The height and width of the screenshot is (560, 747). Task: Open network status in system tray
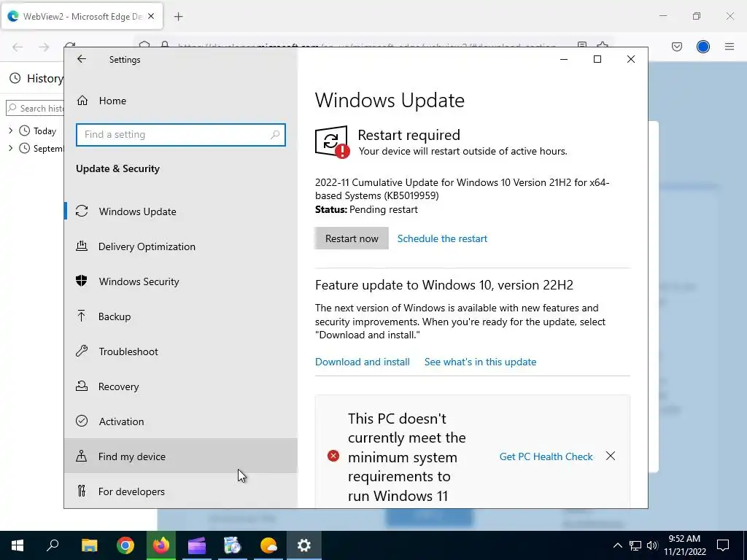point(635,545)
